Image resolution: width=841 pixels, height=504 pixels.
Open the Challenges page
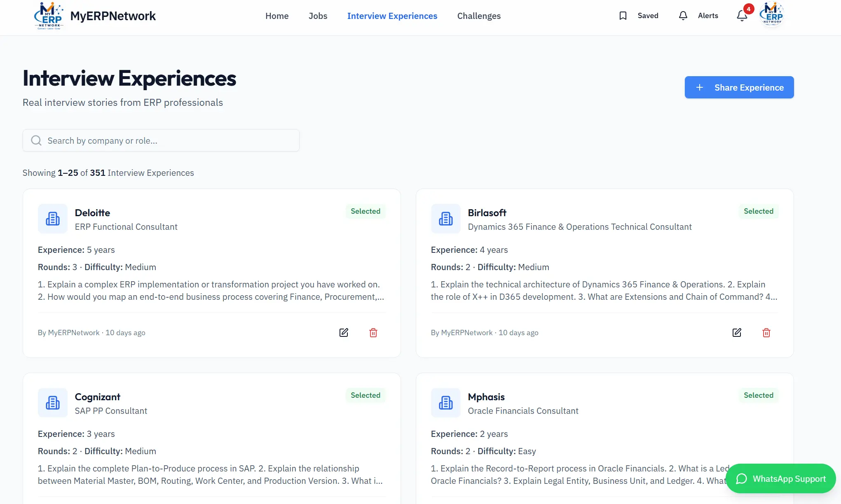pos(479,16)
